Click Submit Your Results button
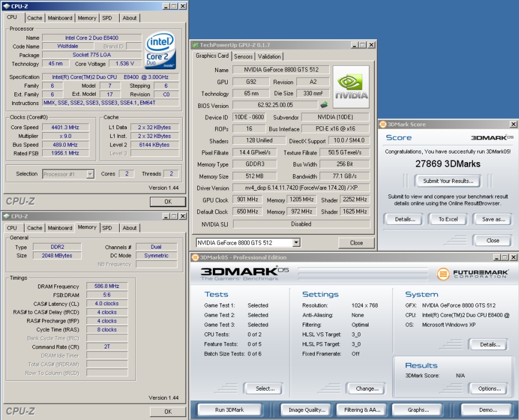Screen dimensions: 519x420 coord(448,181)
